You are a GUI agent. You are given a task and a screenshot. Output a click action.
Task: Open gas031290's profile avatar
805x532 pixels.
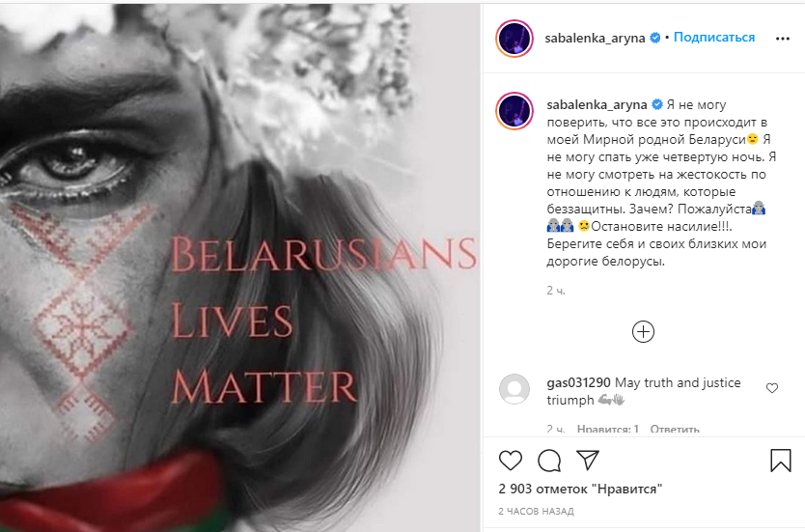coord(514,389)
